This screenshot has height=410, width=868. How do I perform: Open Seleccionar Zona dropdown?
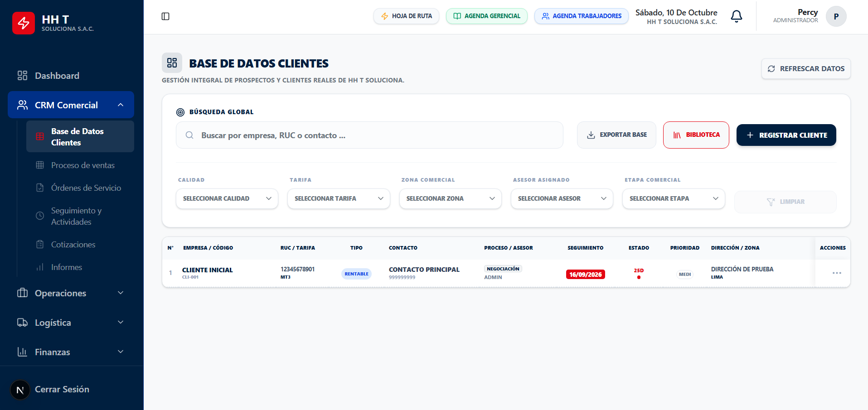pos(451,199)
